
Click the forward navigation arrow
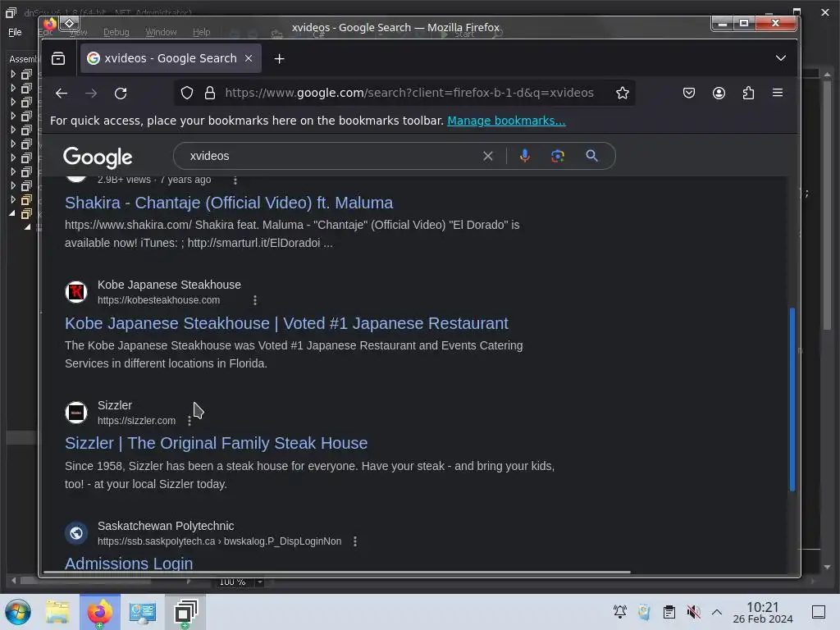[91, 94]
